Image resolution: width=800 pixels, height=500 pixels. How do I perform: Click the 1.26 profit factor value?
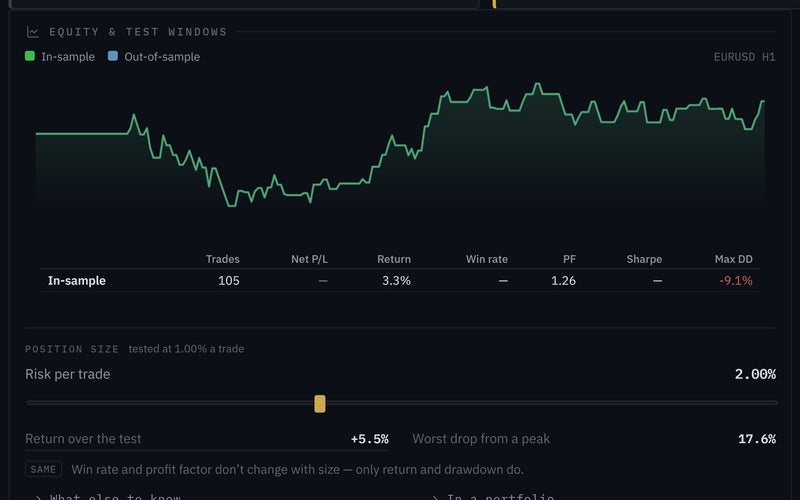coord(563,281)
